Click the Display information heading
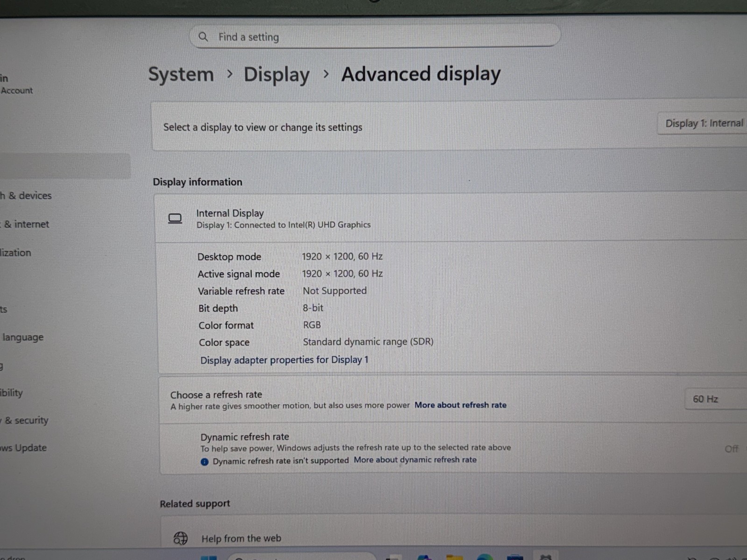This screenshot has width=747, height=560. pyautogui.click(x=197, y=182)
